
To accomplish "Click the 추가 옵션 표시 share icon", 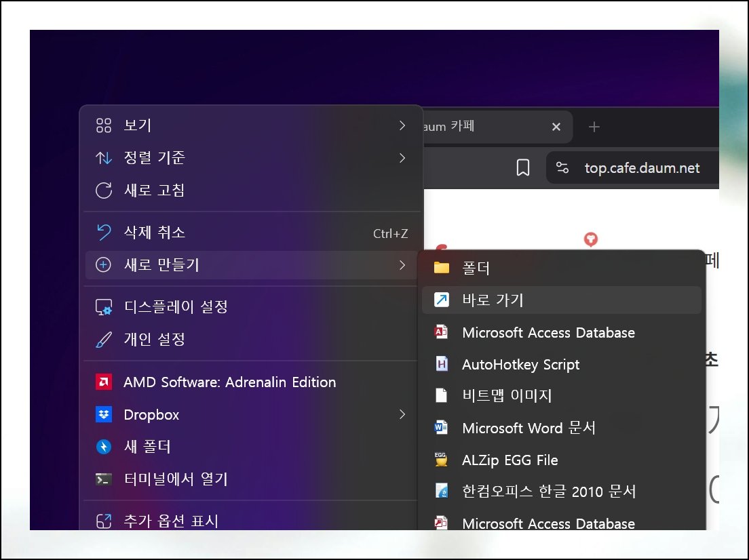I will 104,521.
